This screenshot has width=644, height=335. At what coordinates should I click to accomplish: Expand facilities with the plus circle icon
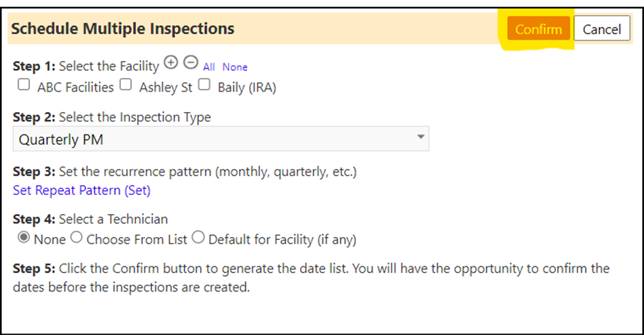171,63
